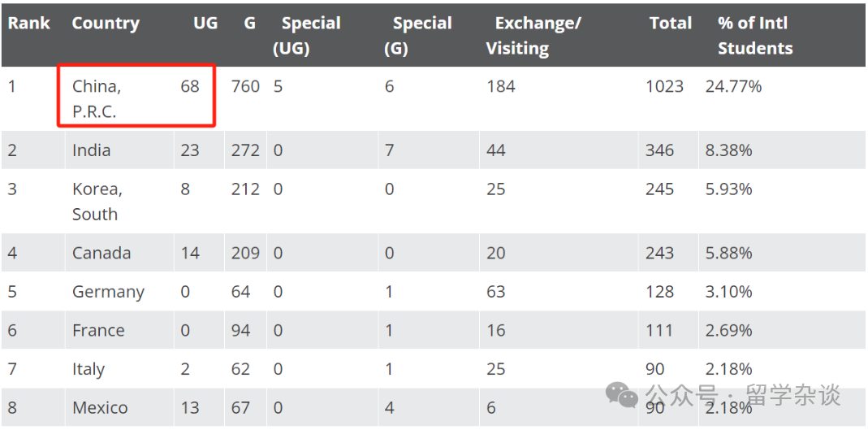The width and height of the screenshot is (868, 430).
Task: Select the China, P.R.C. country cell
Action: [x=97, y=98]
